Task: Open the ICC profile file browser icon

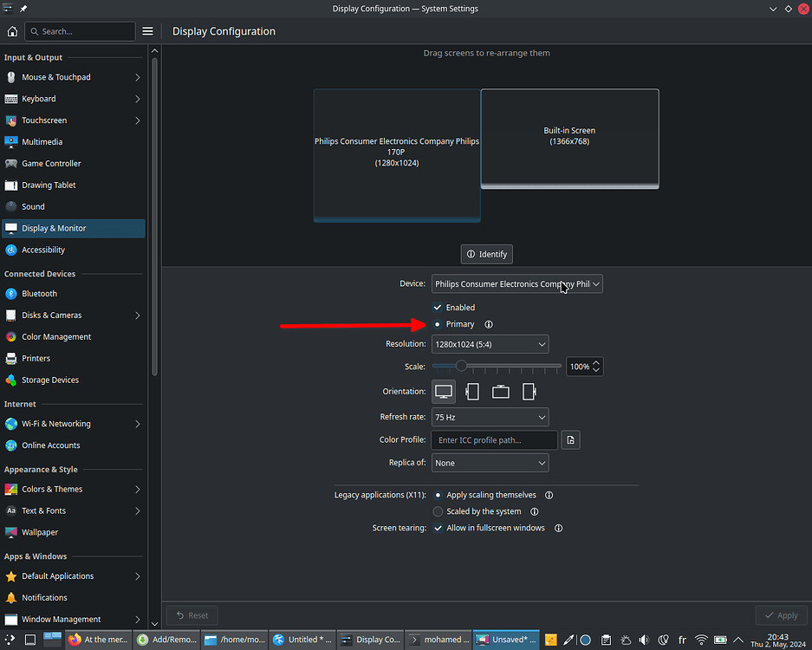Action: (570, 440)
